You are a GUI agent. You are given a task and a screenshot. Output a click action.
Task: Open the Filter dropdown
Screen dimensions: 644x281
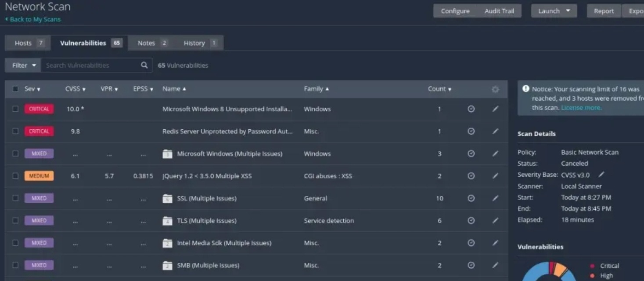[x=24, y=65]
